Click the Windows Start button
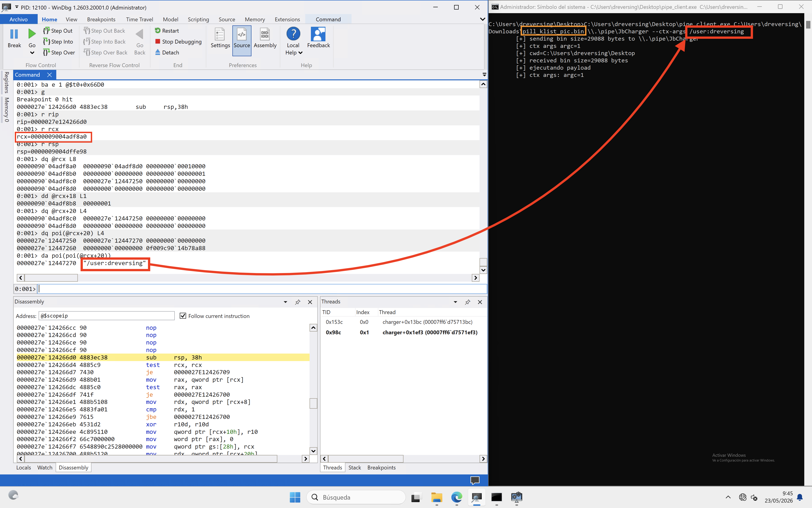The height and width of the screenshot is (508, 812). [x=295, y=497]
